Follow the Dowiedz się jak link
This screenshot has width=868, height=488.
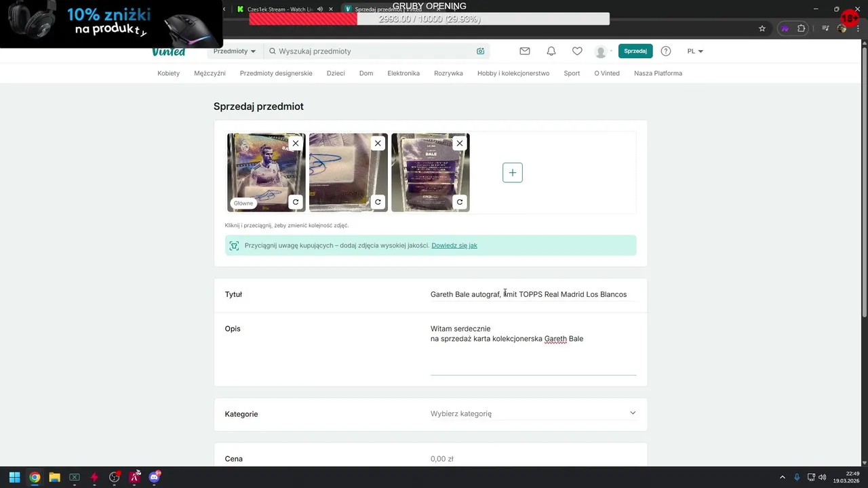[x=454, y=245]
